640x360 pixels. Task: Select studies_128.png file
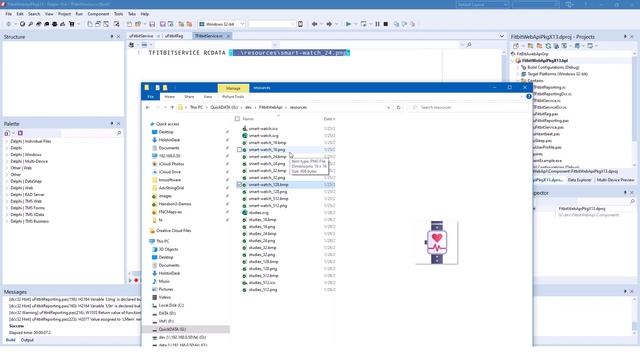(263, 269)
